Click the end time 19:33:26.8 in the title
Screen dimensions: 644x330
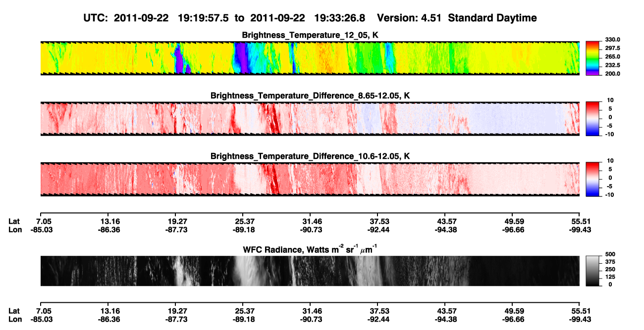340,18
